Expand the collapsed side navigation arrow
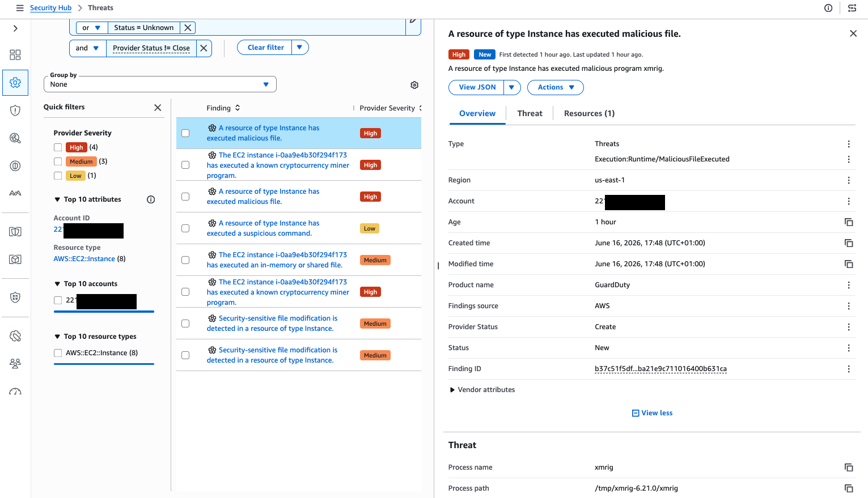The width and height of the screenshot is (868, 498). tap(15, 28)
